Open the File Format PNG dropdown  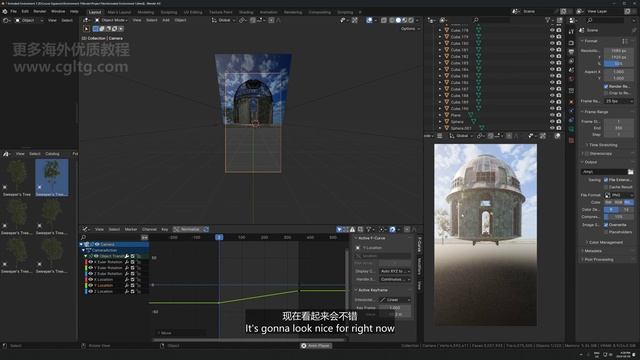[x=618, y=195]
